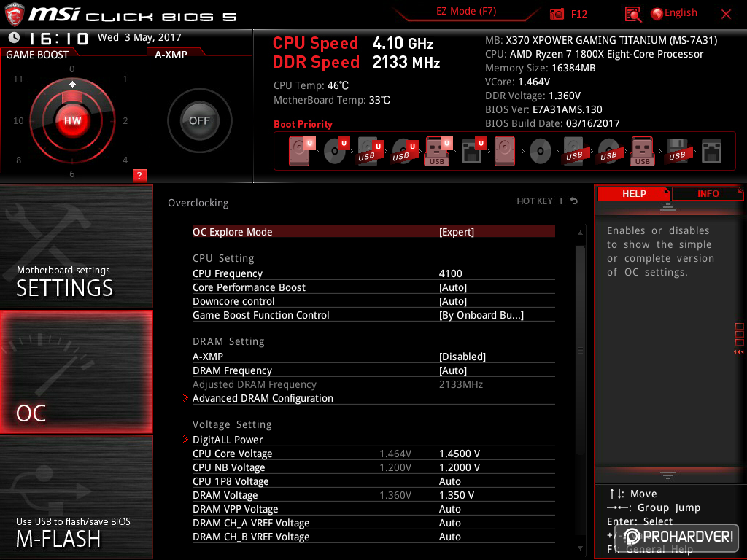
Task: Open the SETTINGS motherboard section
Action: point(76,246)
